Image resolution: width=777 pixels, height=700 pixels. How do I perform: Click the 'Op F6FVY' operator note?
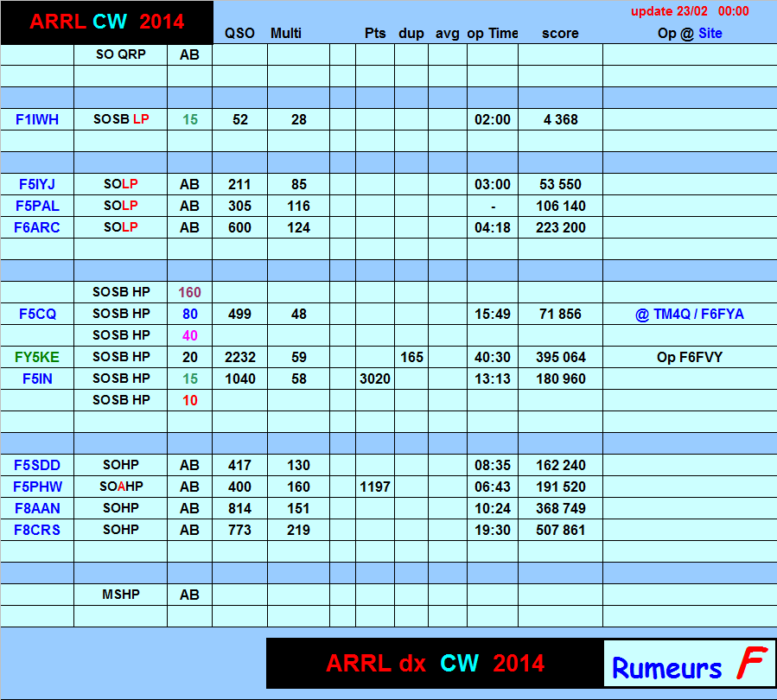coord(690,357)
